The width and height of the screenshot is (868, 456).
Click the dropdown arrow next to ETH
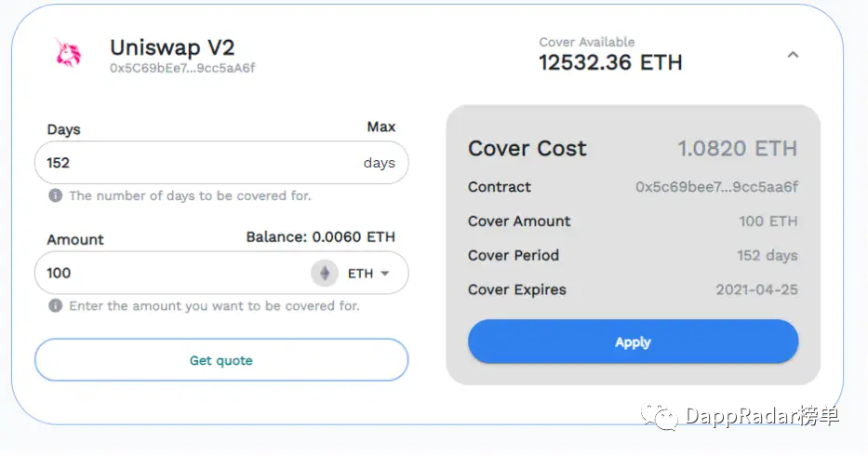(385, 274)
